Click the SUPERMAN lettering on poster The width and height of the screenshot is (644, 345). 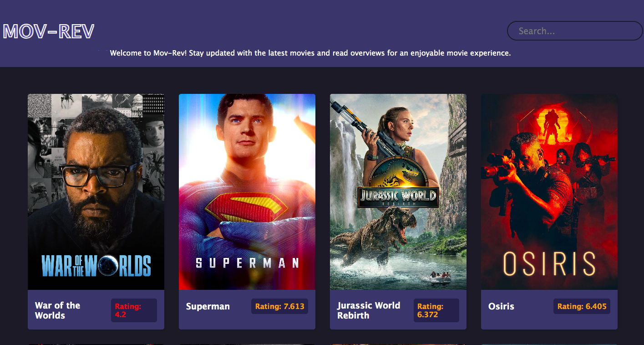coord(247,263)
